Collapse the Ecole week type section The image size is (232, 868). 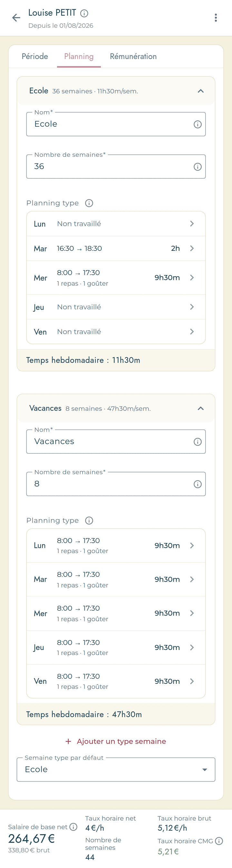[201, 91]
